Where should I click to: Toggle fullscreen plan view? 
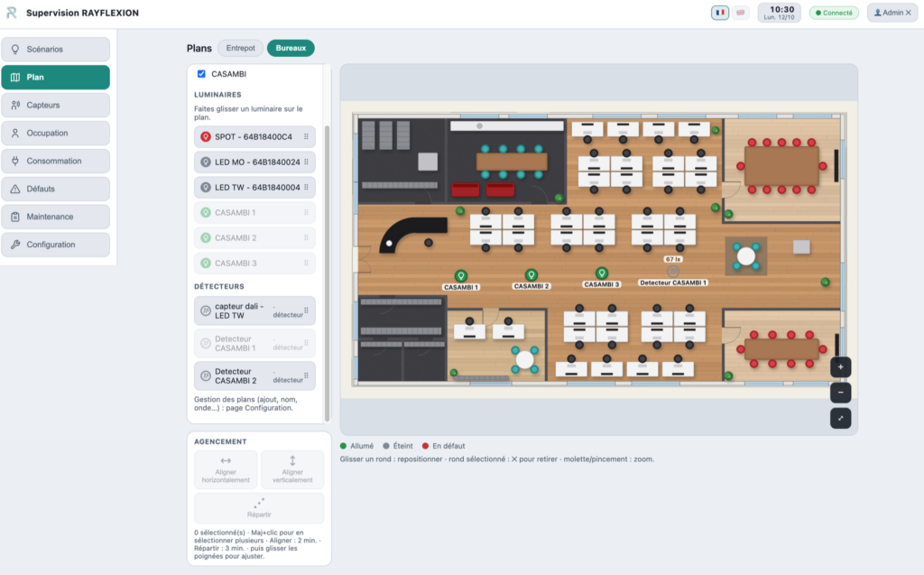pyautogui.click(x=840, y=419)
